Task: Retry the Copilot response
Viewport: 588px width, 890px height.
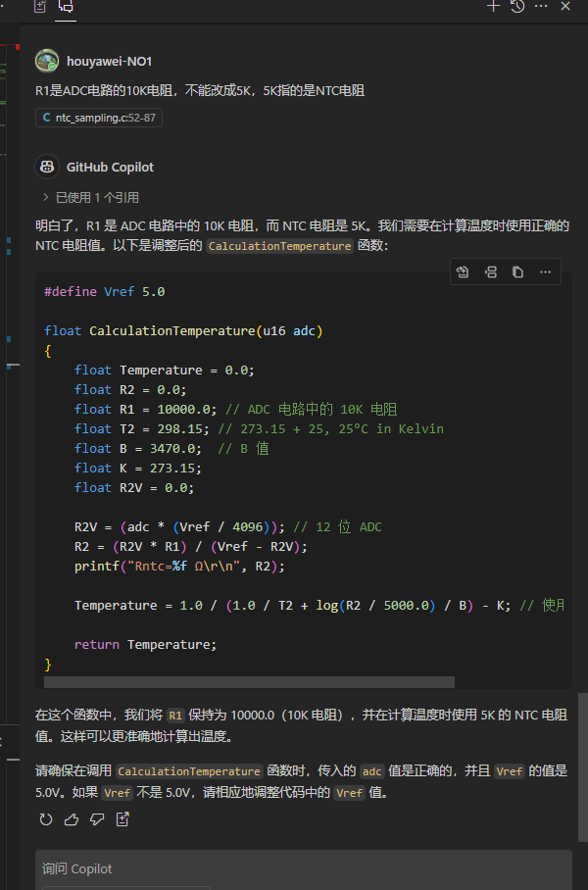Action: [x=45, y=819]
